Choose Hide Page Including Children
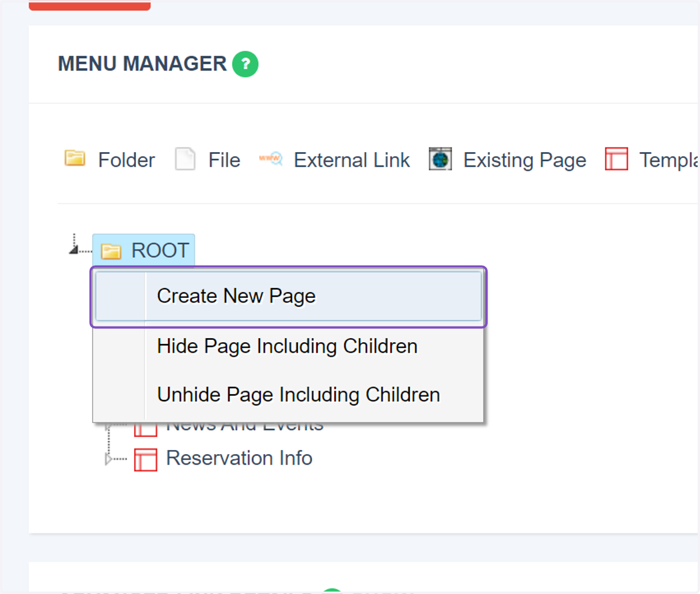 point(289,346)
